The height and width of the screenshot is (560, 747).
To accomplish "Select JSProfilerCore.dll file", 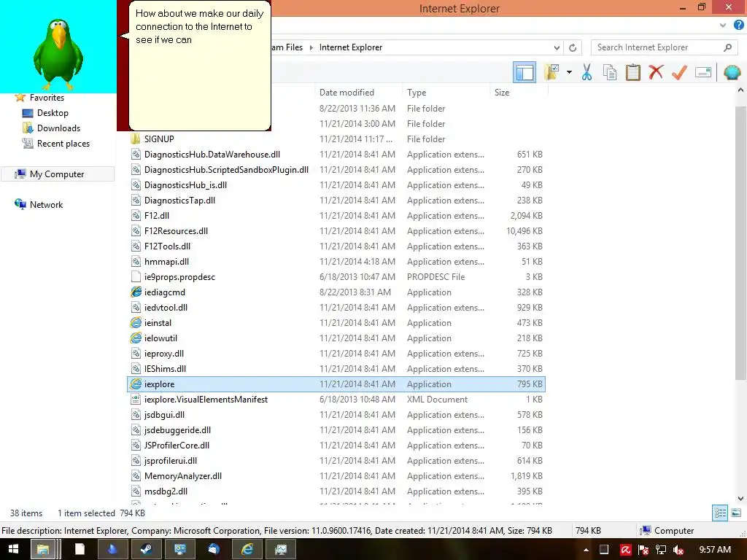I will point(336,446).
